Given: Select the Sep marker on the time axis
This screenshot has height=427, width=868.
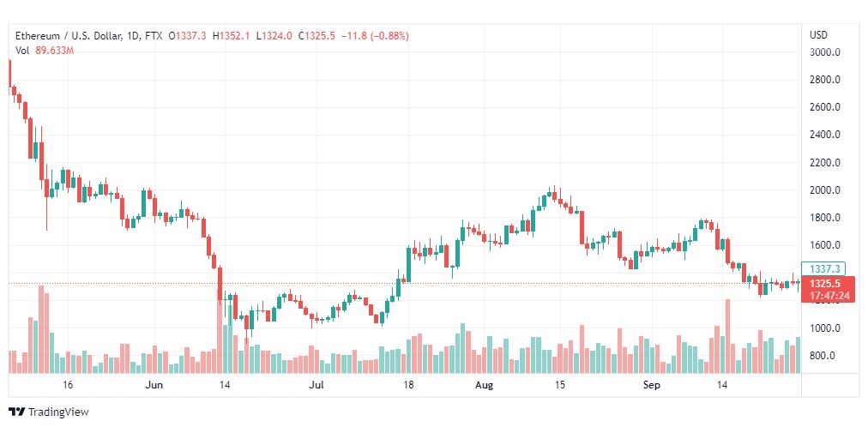Looking at the screenshot, I should coord(652,384).
